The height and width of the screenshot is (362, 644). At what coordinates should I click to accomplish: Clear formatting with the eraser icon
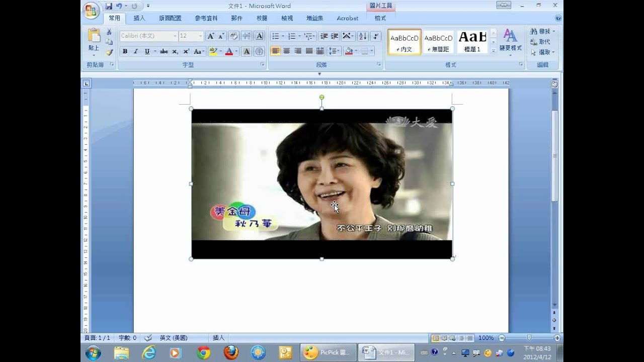pyautogui.click(x=234, y=36)
